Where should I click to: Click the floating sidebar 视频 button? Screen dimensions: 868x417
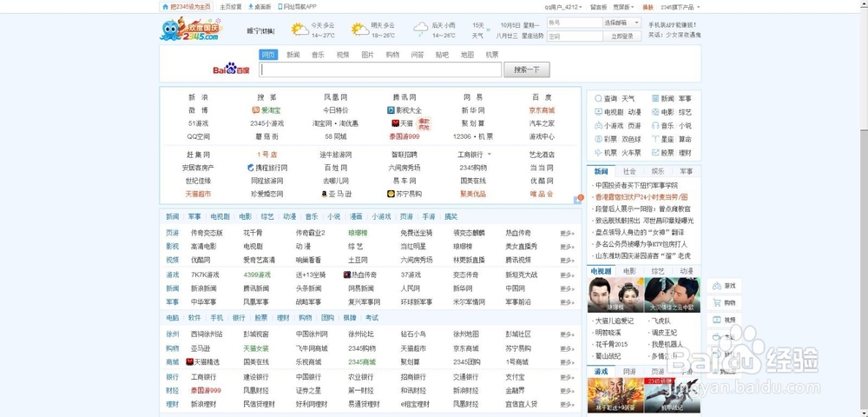[724, 320]
